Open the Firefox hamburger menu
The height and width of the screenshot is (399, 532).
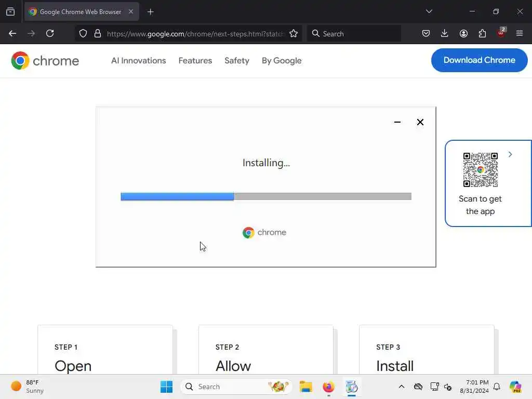tap(520, 33)
